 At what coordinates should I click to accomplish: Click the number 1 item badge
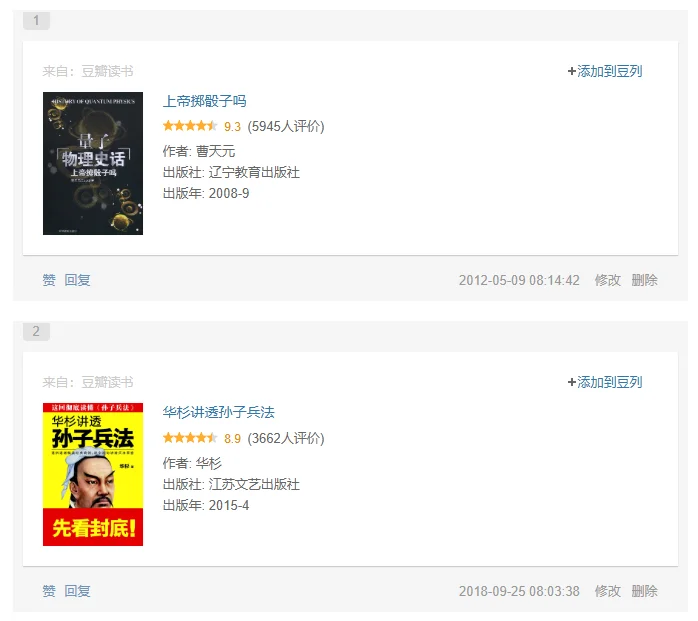(37, 20)
